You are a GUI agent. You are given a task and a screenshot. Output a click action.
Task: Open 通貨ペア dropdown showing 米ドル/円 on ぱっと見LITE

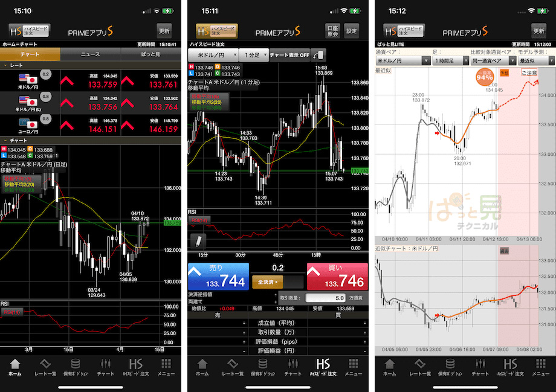click(403, 60)
